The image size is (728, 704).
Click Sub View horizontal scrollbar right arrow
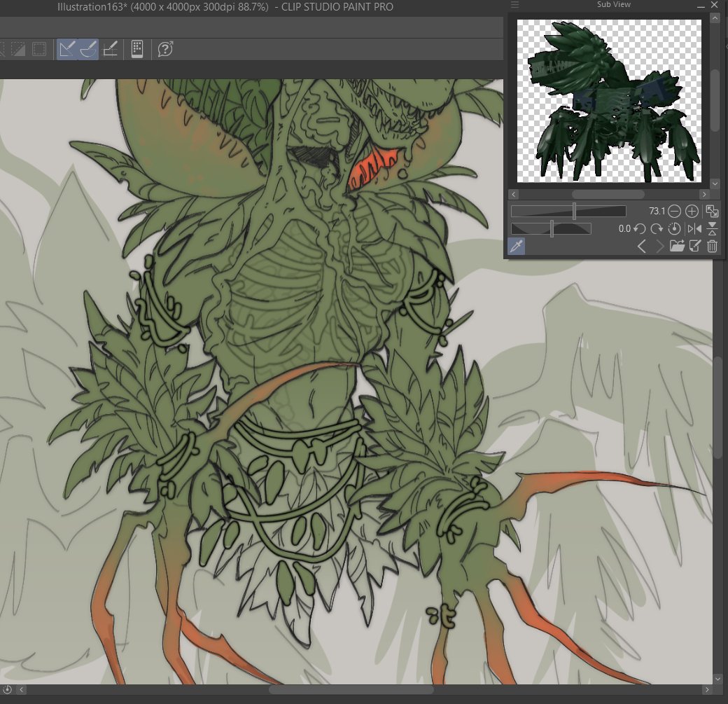click(704, 194)
